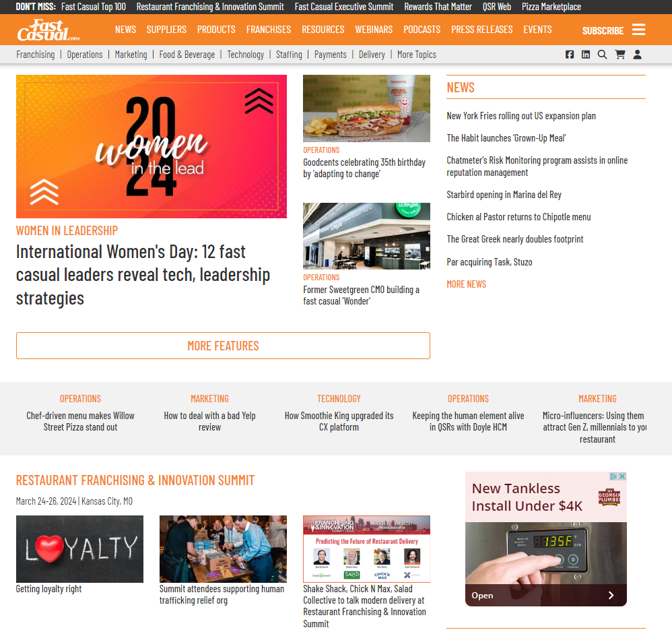Open human trafficking relief org article
672x632 pixels.
222,595
